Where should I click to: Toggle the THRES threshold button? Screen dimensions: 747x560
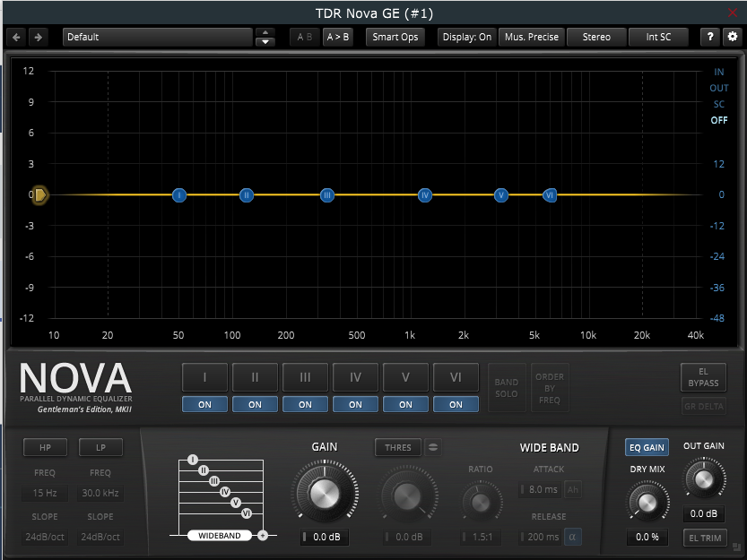(x=398, y=448)
